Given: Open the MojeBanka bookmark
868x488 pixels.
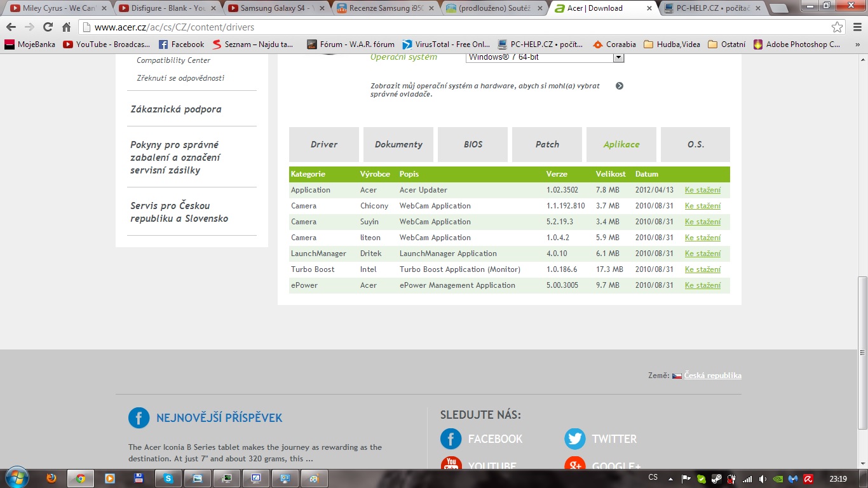Looking at the screenshot, I should (30, 44).
